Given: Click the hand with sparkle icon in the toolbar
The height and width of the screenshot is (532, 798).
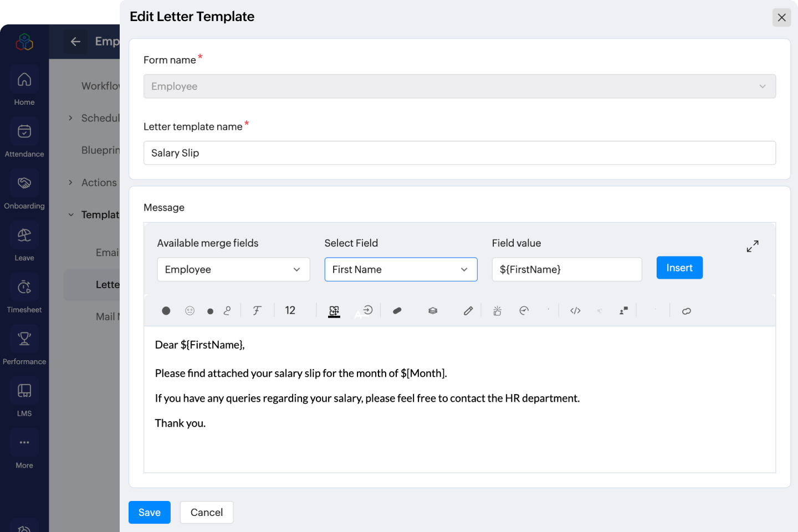Looking at the screenshot, I should (x=497, y=311).
